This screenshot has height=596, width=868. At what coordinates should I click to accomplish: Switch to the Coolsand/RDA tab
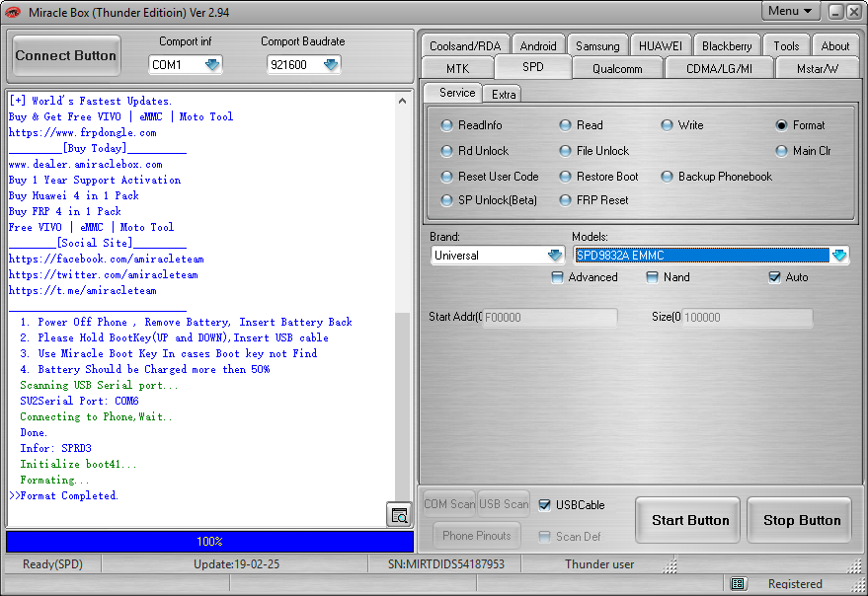pos(465,46)
